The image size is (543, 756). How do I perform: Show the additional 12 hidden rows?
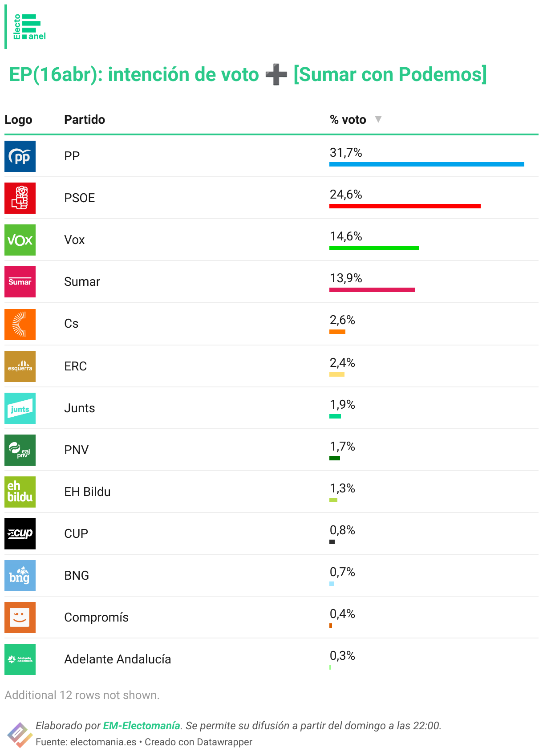pos(82,695)
